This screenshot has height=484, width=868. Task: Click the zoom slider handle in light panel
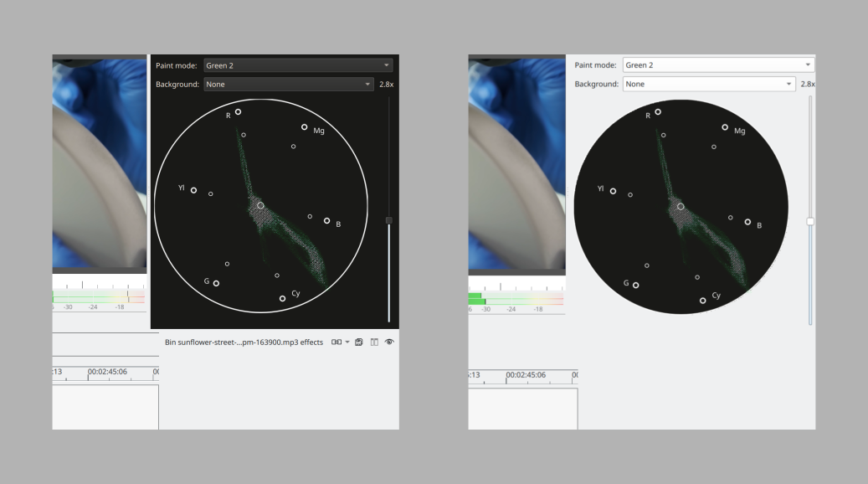(809, 221)
